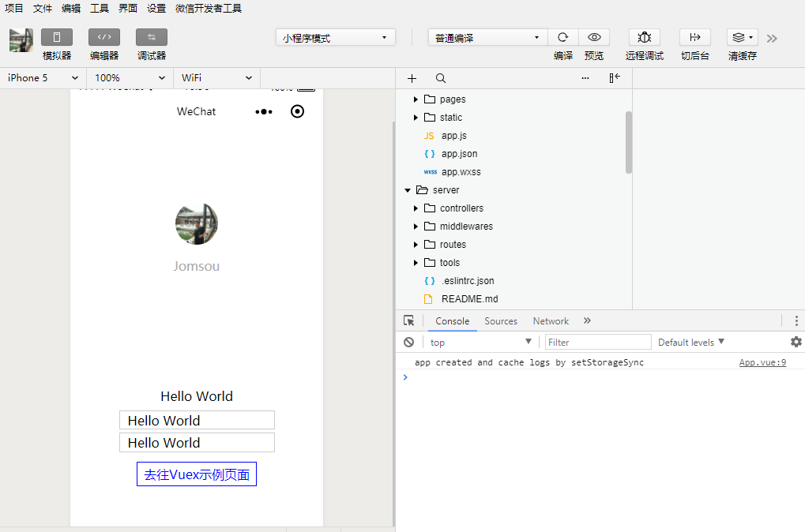Collapse the file tree panel icon

point(615,78)
